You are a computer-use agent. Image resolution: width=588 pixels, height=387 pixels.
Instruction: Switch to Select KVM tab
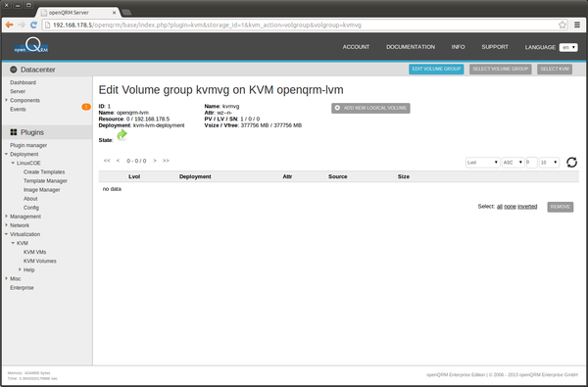click(555, 69)
